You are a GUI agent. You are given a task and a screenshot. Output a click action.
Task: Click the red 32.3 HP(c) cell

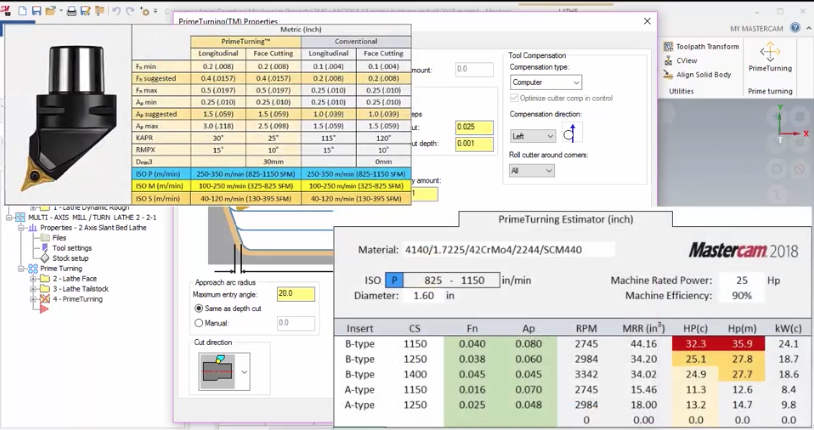coord(695,344)
